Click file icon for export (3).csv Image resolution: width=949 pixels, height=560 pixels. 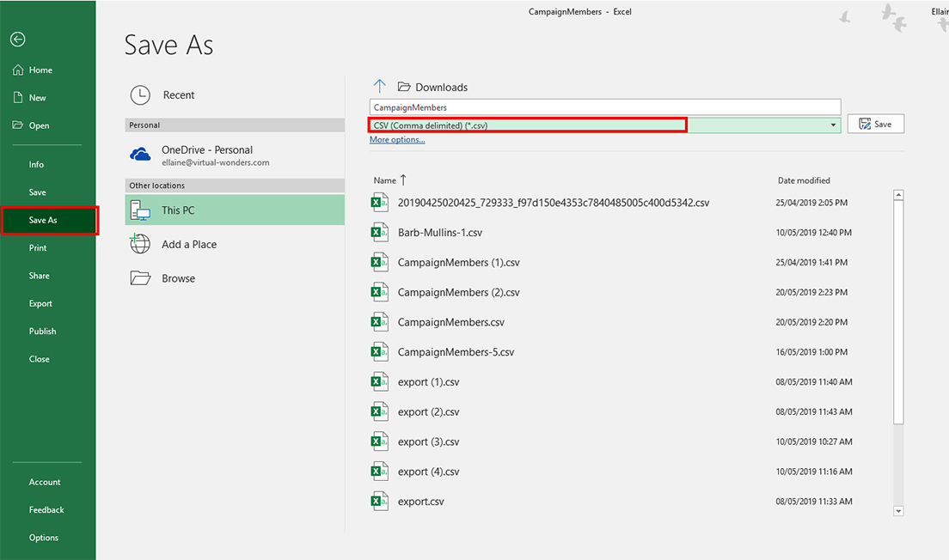[379, 441]
